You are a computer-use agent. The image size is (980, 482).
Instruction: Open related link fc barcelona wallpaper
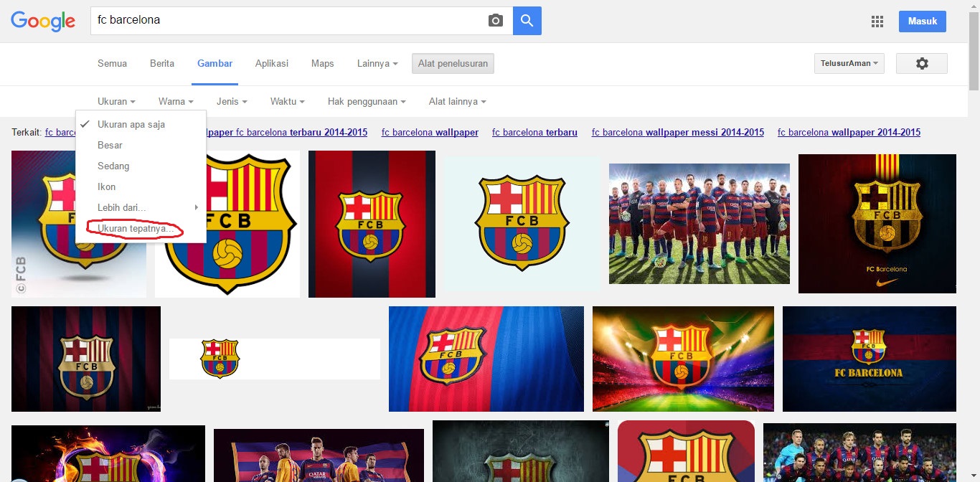tap(430, 132)
